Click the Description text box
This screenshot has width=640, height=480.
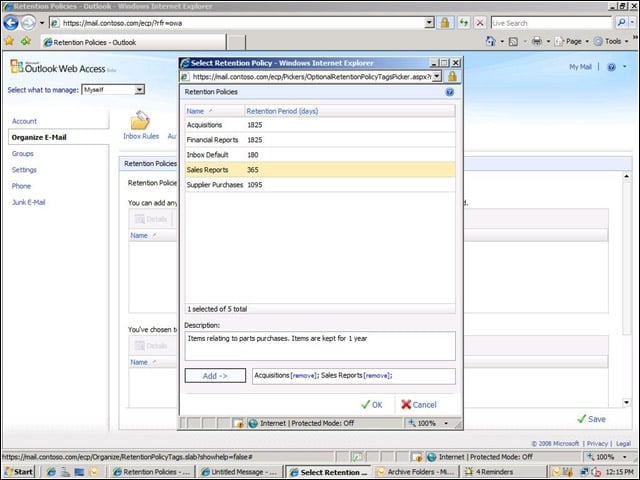click(320, 346)
